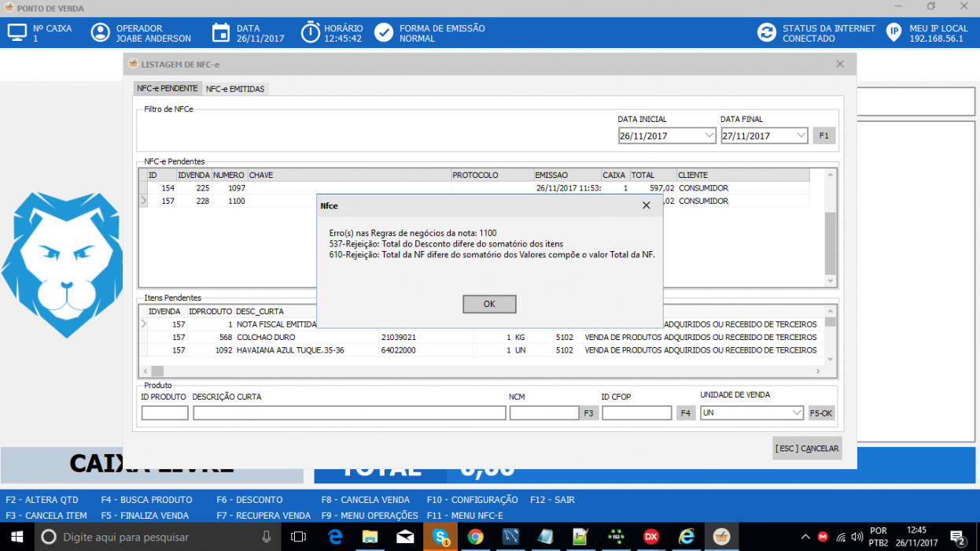
Task: Open Google Chrome from the taskbar
Action: [475, 537]
